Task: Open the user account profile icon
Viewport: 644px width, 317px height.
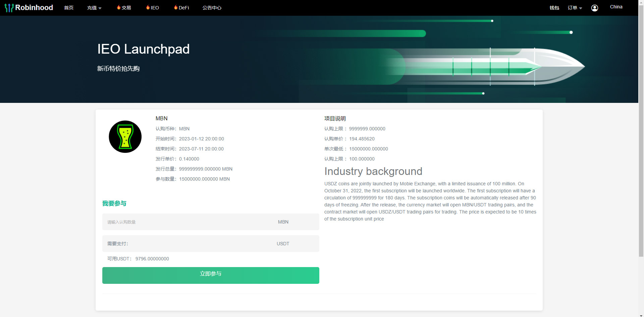Action: point(594,8)
